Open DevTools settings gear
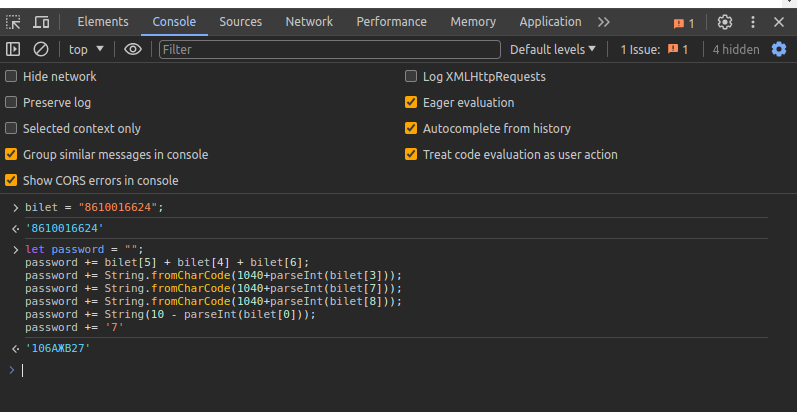Viewport: 797px width, 412px height. 724,22
